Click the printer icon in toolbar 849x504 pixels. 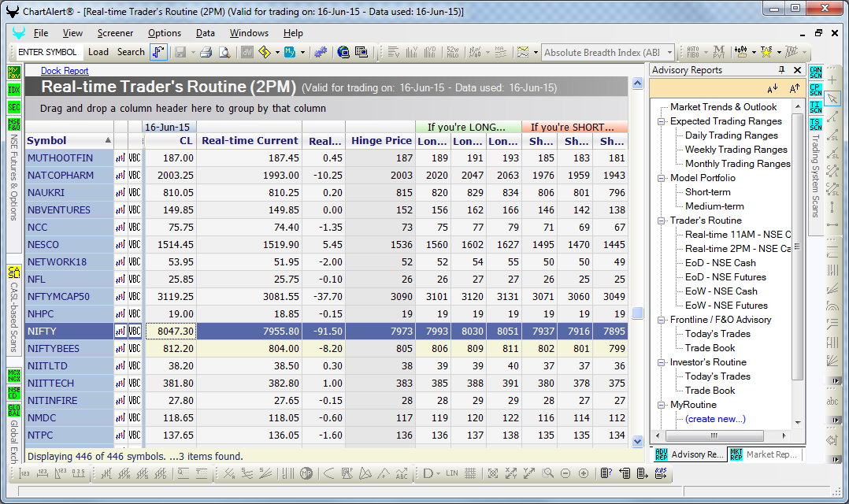coord(206,53)
